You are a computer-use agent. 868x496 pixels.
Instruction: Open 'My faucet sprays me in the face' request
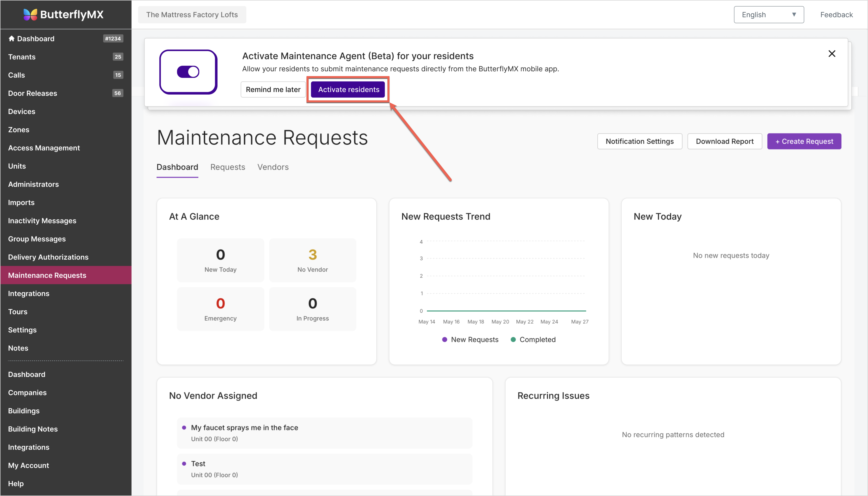(324, 433)
